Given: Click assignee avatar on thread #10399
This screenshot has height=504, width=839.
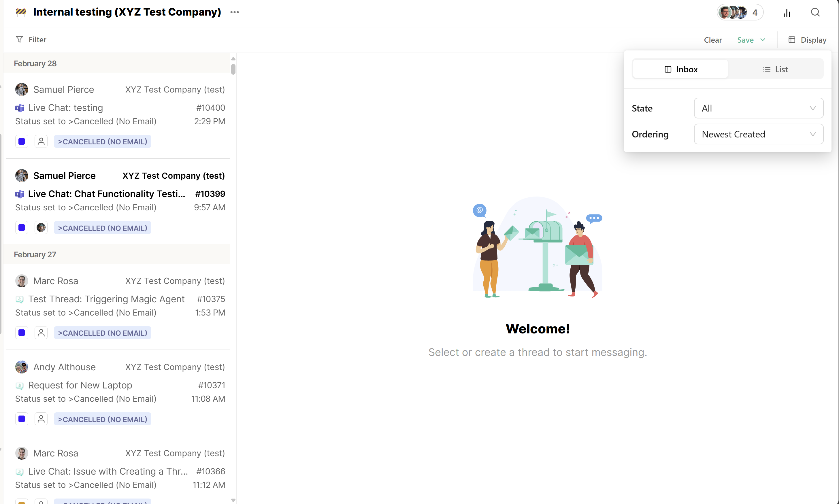Looking at the screenshot, I should click(x=41, y=228).
